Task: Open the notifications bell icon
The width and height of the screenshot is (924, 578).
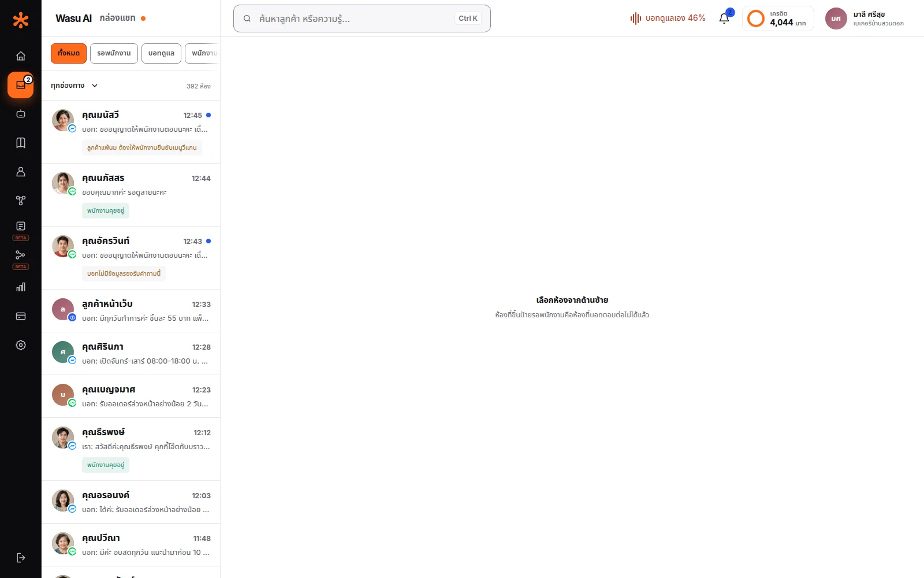Action: click(724, 18)
